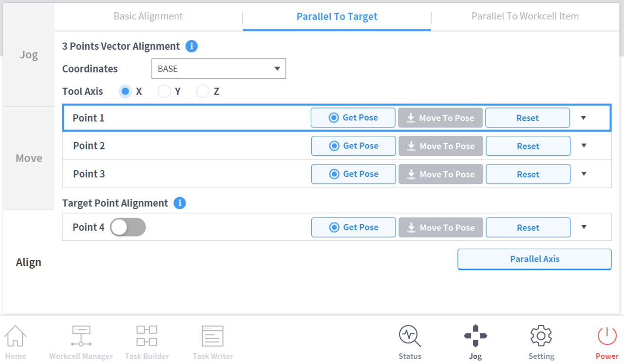
Task: Select the Y tool axis radio button
Action: point(164,91)
